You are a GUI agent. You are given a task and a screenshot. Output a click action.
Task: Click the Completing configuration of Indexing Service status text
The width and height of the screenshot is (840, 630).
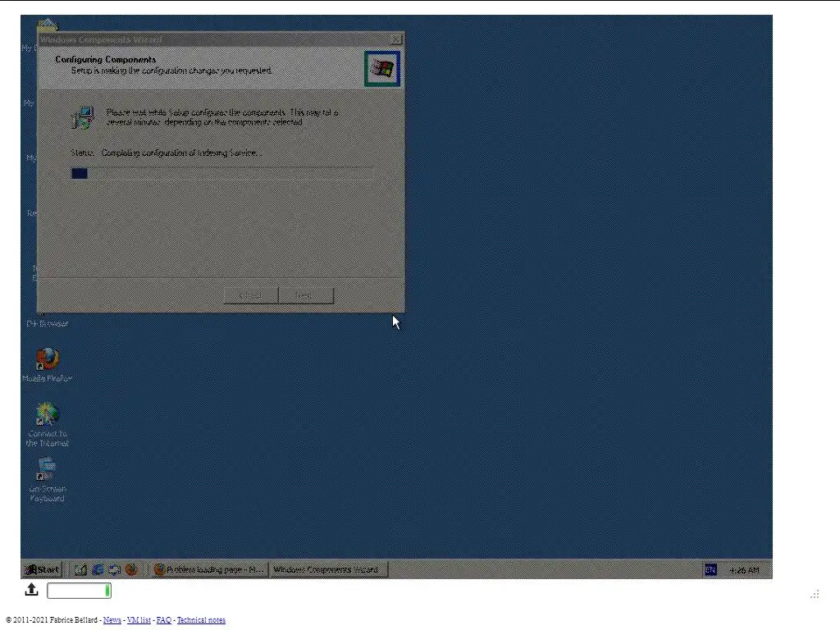coord(181,153)
